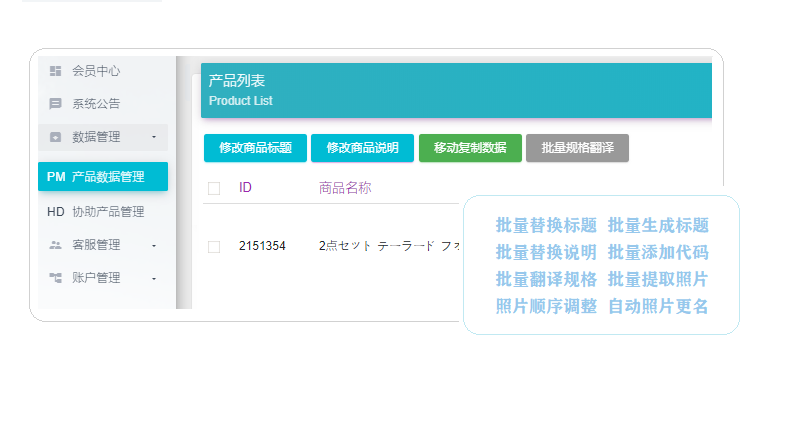Open the 协助产品管理 sidebar item
788x424 pixels.
(x=103, y=212)
